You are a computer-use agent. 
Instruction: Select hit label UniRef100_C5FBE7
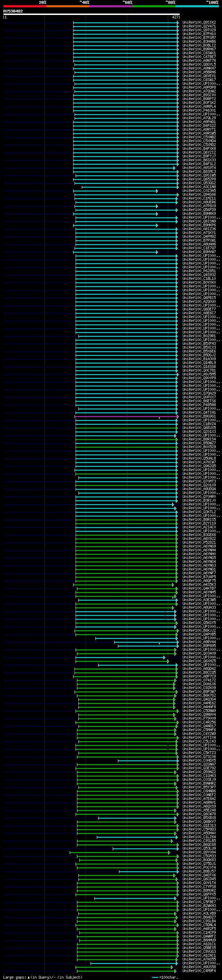199,902
